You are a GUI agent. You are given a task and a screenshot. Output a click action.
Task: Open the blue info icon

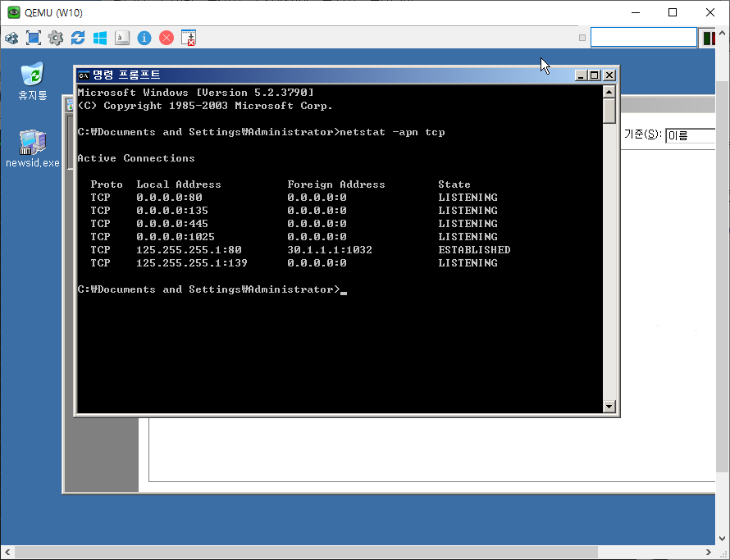coord(144,38)
